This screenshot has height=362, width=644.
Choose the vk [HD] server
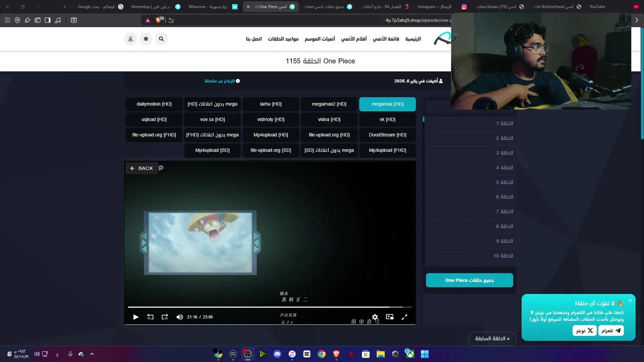coord(387,119)
